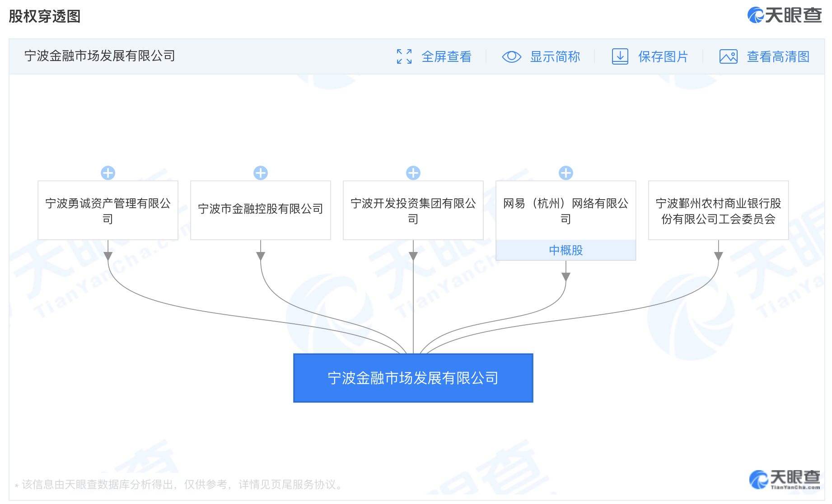Click the eye icon for short names
The width and height of the screenshot is (832, 504).
click(x=511, y=56)
